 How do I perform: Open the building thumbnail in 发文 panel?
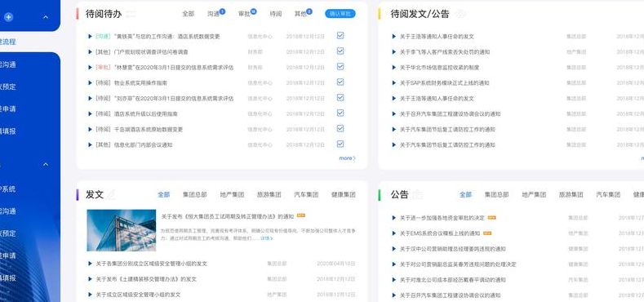click(x=121, y=230)
